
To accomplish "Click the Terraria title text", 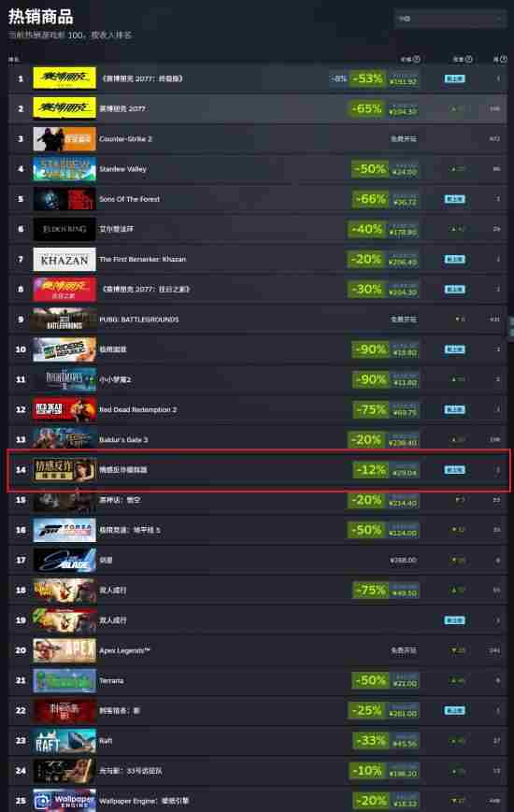I will tap(111, 680).
